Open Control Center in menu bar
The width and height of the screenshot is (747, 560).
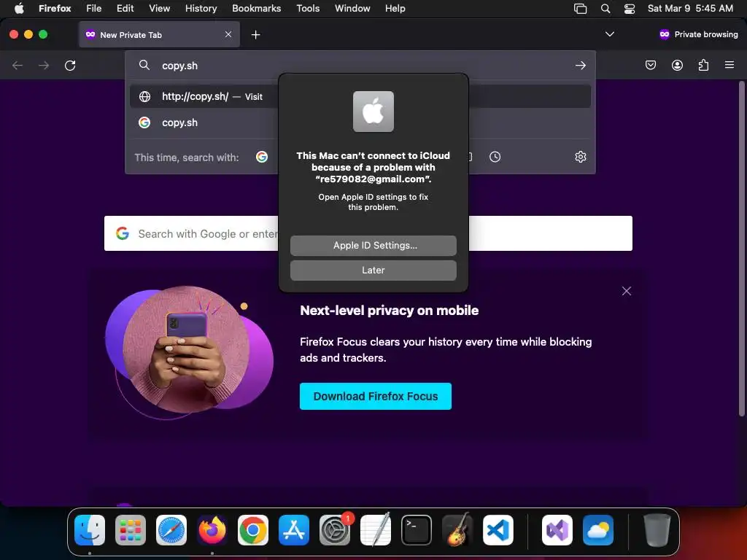point(630,8)
